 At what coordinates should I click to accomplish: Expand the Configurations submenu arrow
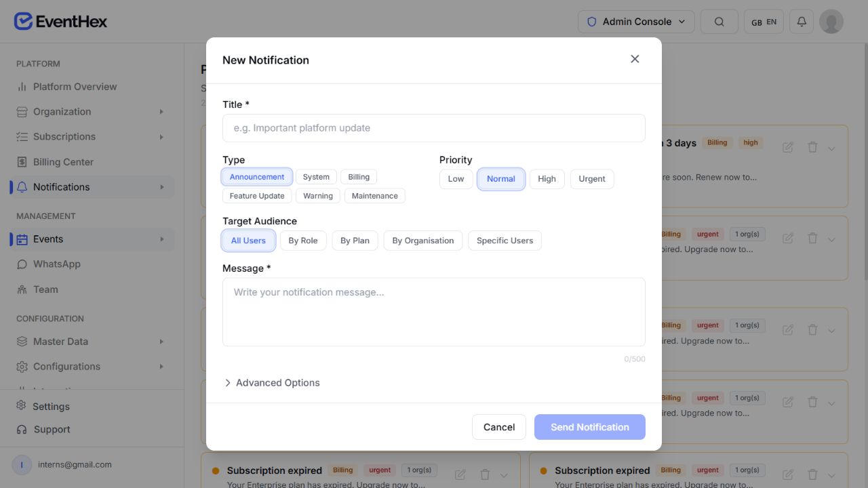161,367
